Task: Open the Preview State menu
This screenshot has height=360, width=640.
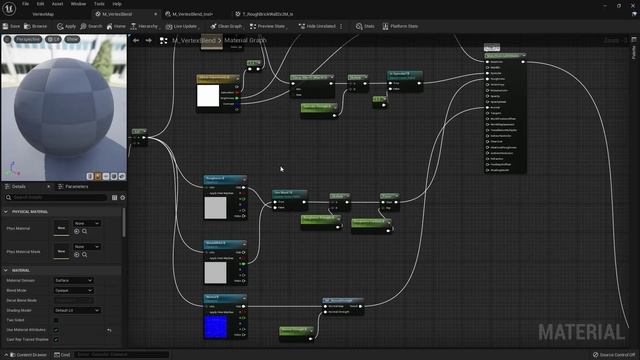Action: click(268, 26)
